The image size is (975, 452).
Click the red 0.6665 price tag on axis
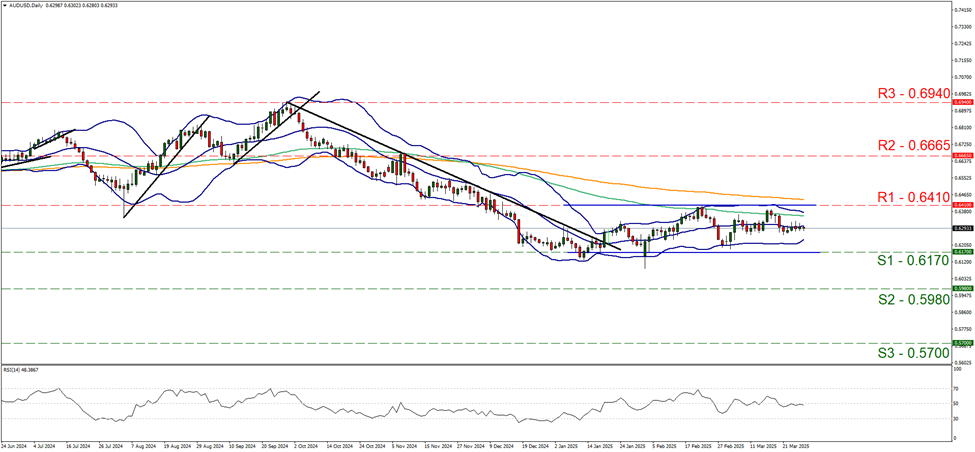tap(959, 156)
